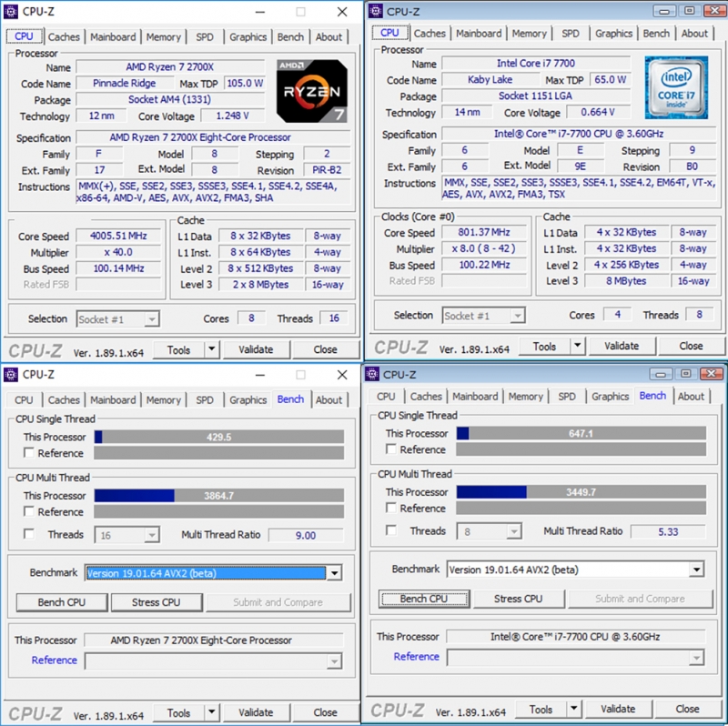Open Benchmark version dropdown in Intel Bench window
This screenshot has width=728, height=726.
(x=696, y=570)
